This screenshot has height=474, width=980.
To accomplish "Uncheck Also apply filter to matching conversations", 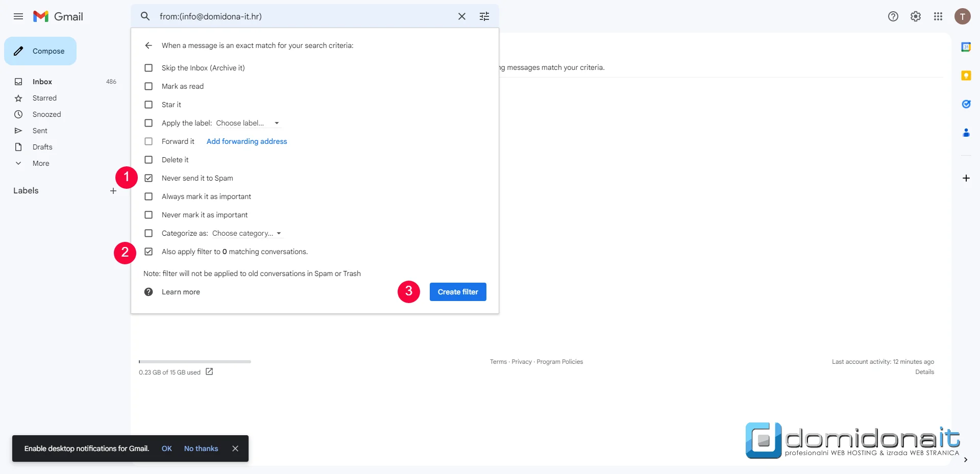I will (149, 252).
